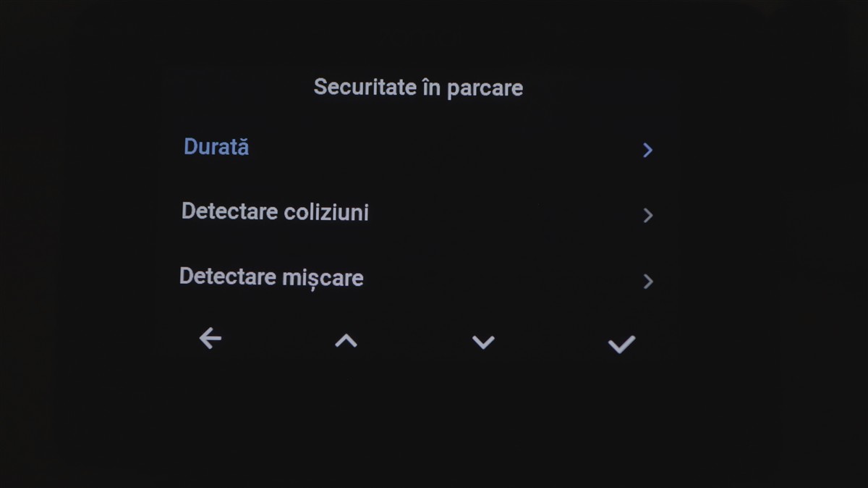Move highlight down with the downward caret

pyautogui.click(x=483, y=342)
